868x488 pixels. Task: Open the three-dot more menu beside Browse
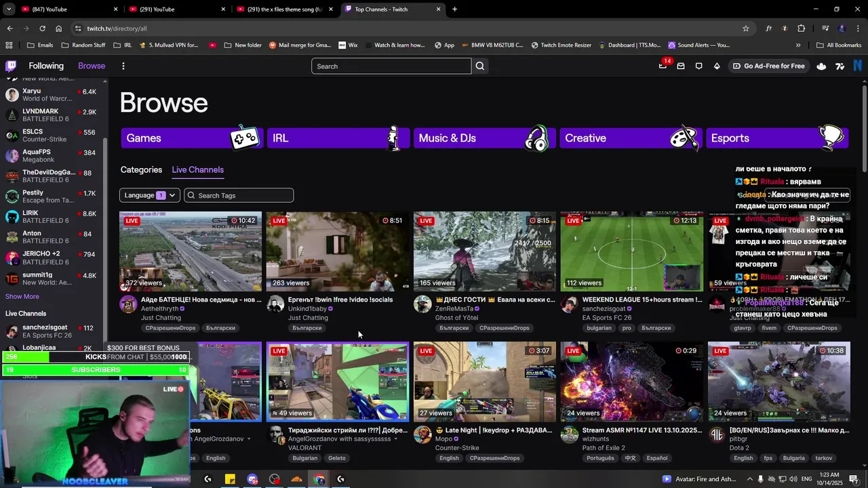pos(123,66)
